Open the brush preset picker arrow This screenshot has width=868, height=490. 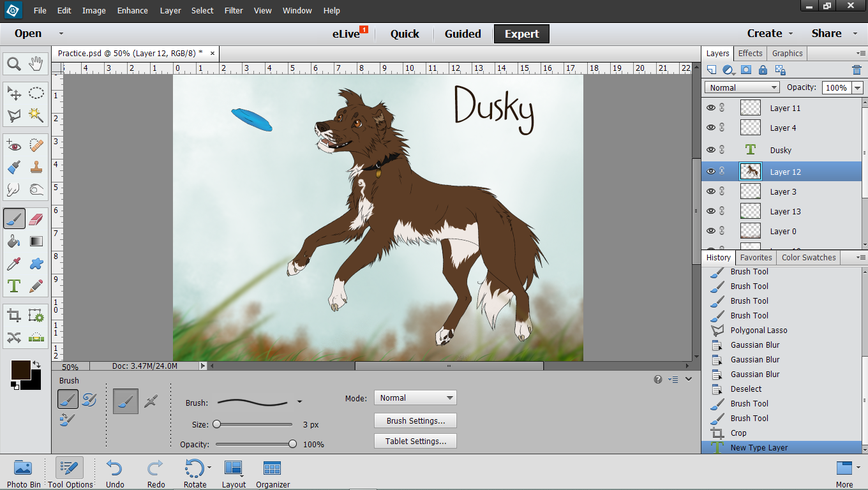(299, 402)
